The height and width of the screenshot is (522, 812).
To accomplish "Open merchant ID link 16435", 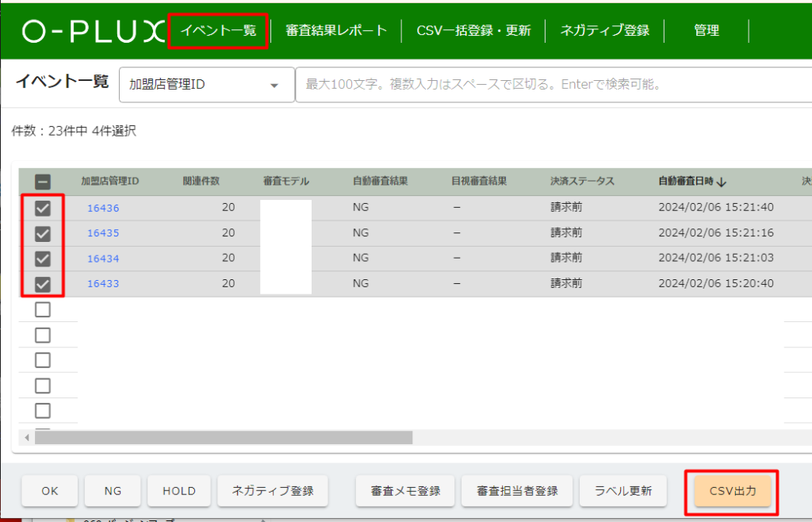I will (103, 233).
